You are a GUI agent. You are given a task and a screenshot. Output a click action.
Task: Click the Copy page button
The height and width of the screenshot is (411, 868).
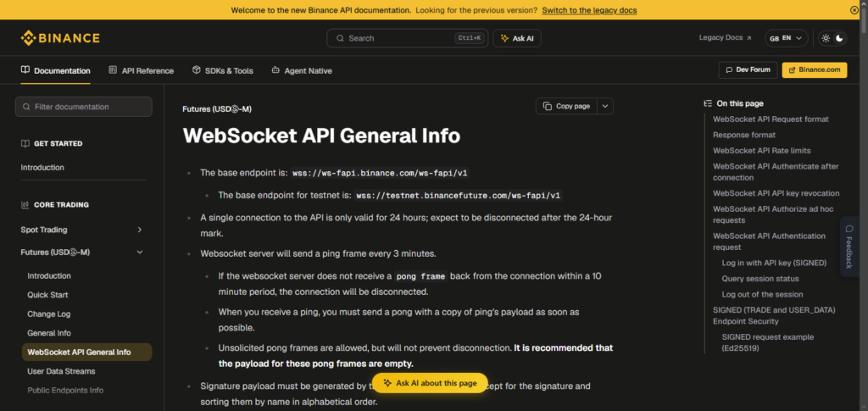(566, 106)
